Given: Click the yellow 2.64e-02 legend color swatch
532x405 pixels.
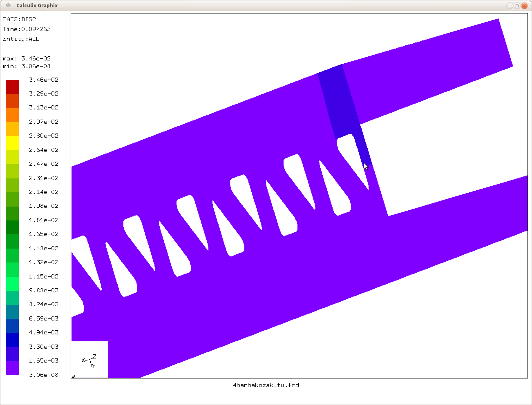Looking at the screenshot, I should point(12,143).
